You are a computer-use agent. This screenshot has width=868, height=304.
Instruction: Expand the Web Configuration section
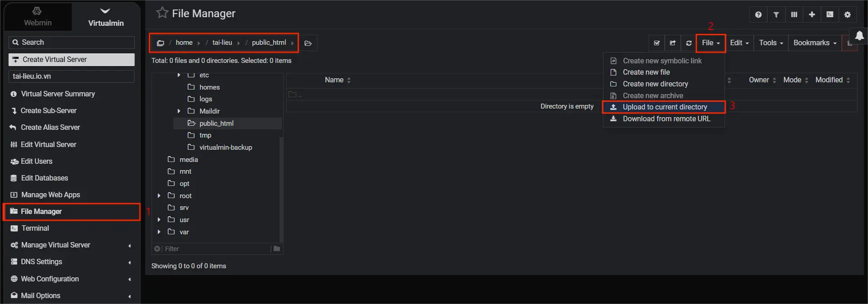click(72, 279)
